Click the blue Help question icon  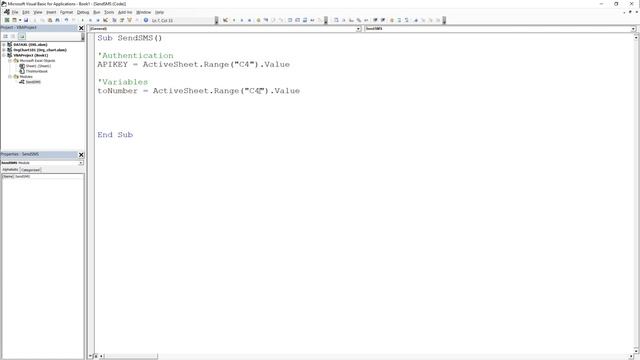pyautogui.click(x=146, y=20)
